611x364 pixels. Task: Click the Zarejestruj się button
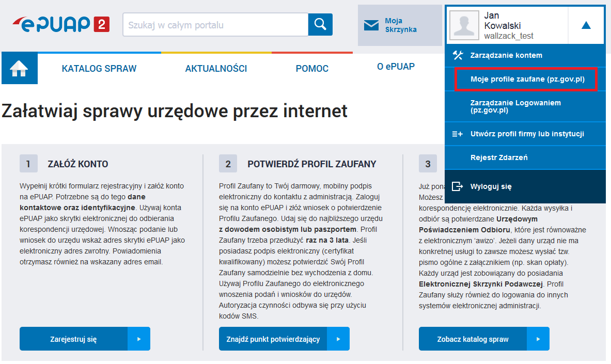point(85,339)
